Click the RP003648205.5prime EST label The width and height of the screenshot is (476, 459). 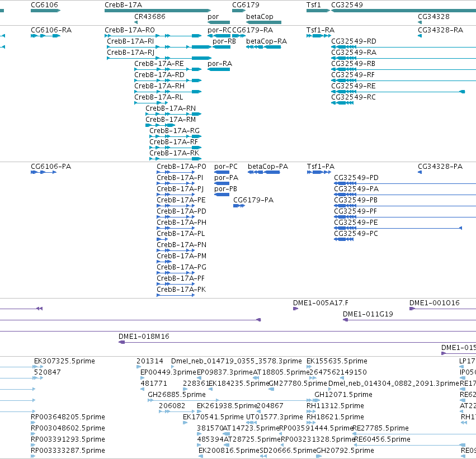tap(68, 417)
